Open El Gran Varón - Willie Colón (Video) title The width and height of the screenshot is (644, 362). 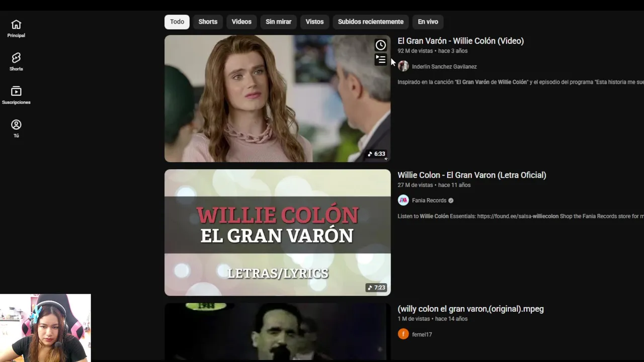[461, 41]
